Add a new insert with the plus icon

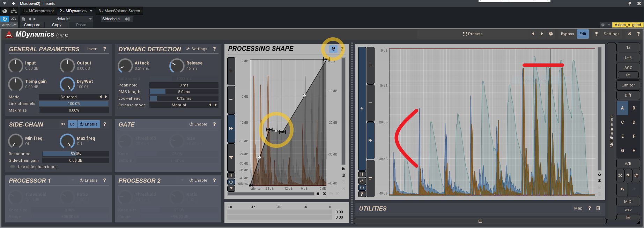tap(14, 3)
